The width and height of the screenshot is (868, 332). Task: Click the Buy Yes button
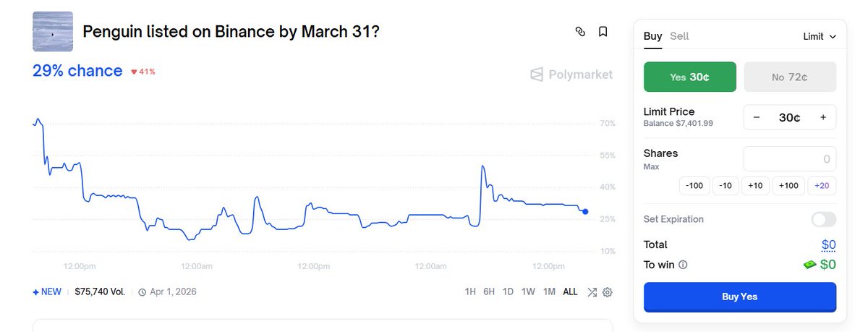pos(739,297)
